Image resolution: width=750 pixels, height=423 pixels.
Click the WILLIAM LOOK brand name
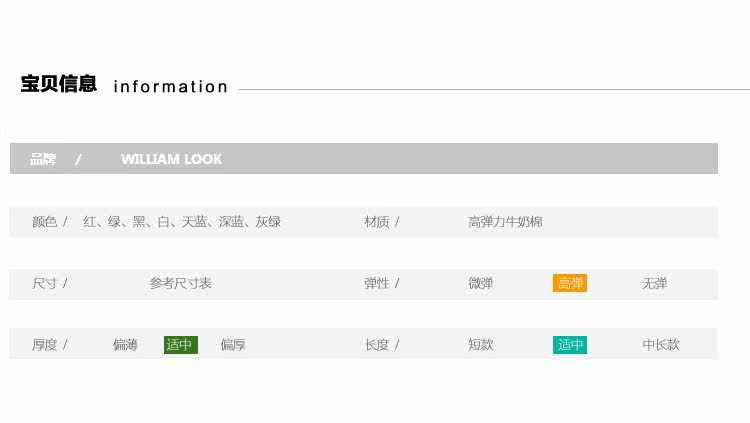171,159
